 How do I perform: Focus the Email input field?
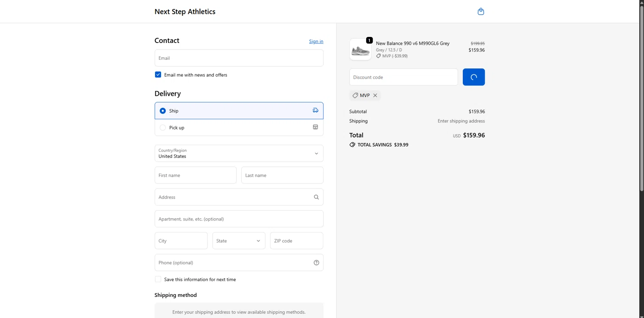coord(239,58)
